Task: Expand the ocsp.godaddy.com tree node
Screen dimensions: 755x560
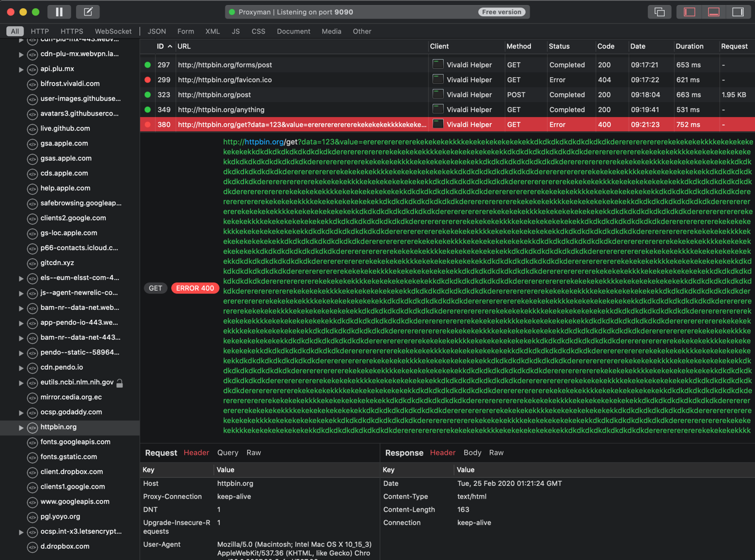Action: [21, 413]
